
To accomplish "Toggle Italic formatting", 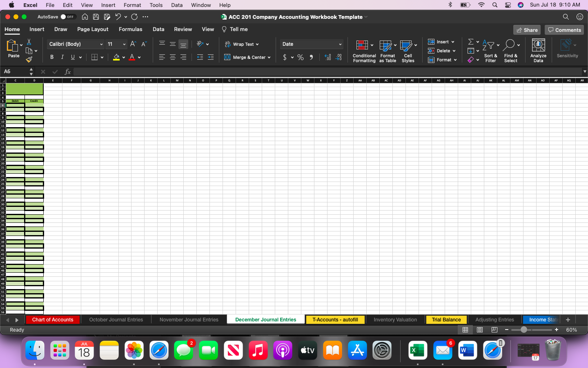I will 62,57.
